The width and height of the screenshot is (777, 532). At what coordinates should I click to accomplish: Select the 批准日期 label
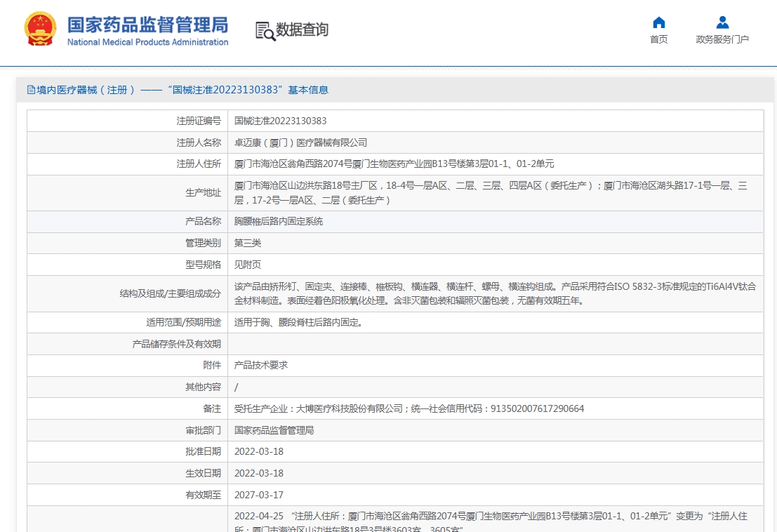[203, 451]
